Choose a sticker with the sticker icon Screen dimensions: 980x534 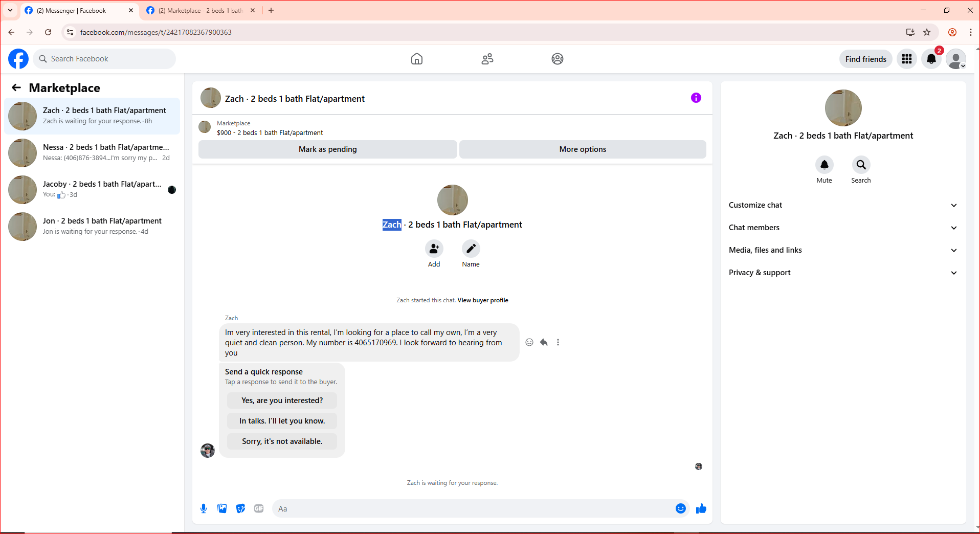tap(240, 508)
